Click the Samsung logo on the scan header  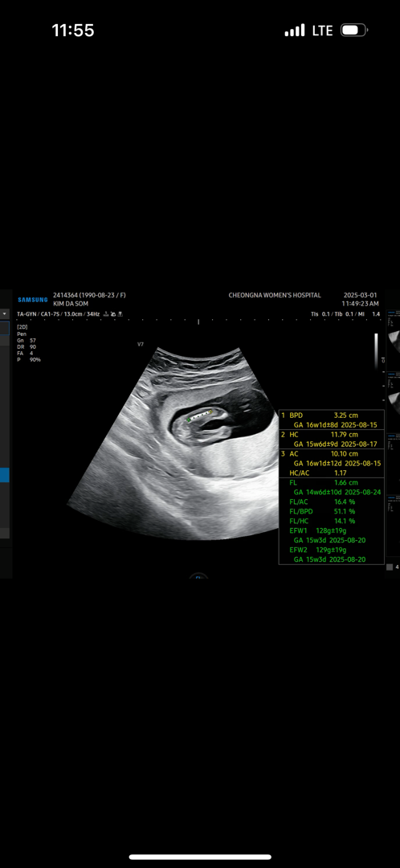[x=33, y=300]
